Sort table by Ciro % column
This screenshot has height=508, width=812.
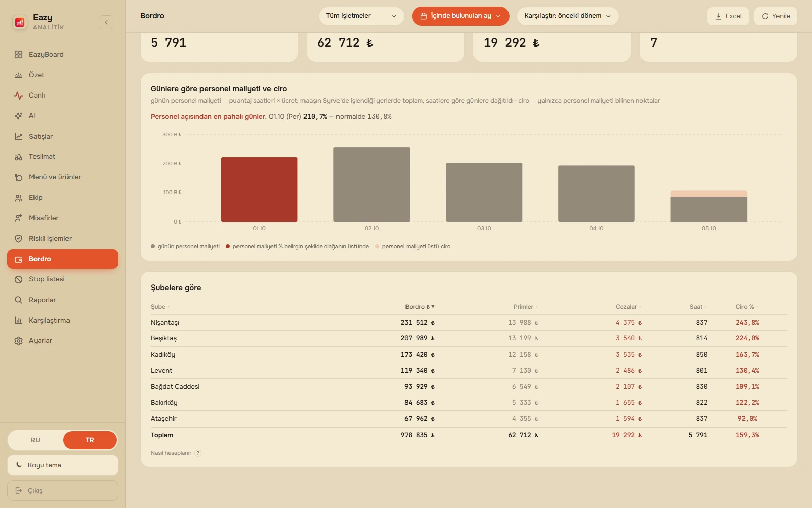747,307
